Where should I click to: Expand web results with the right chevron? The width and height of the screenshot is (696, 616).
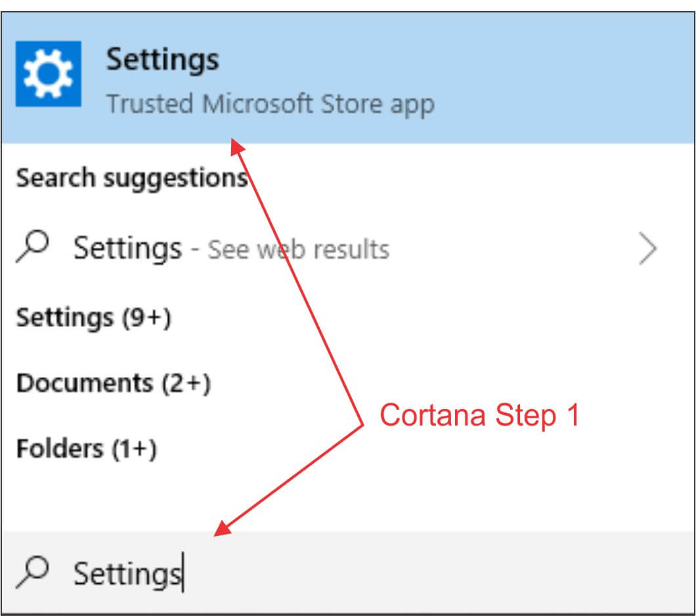click(647, 248)
